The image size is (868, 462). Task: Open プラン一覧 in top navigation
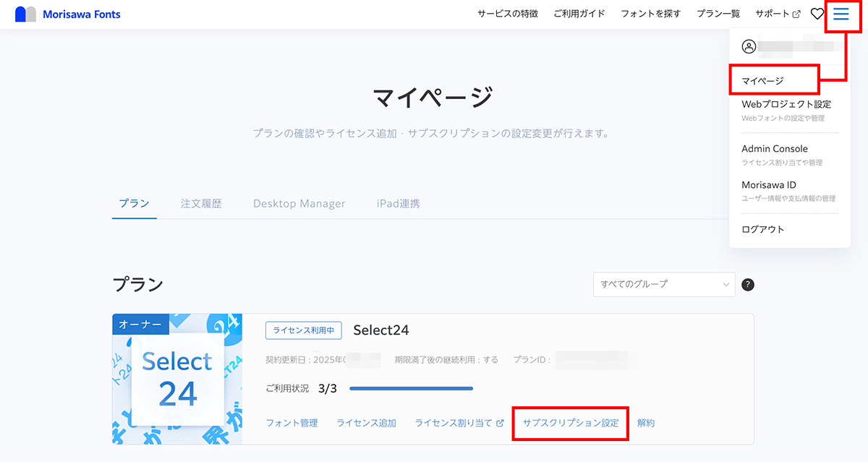click(718, 14)
